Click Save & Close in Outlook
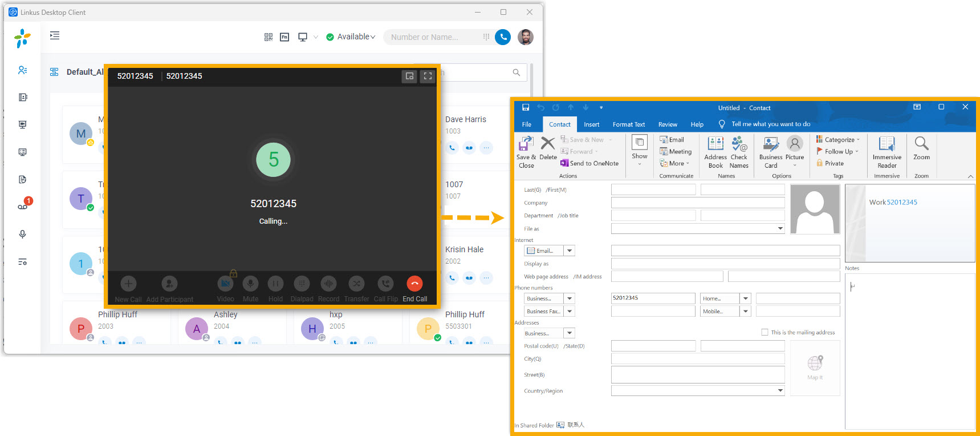 pyautogui.click(x=526, y=152)
